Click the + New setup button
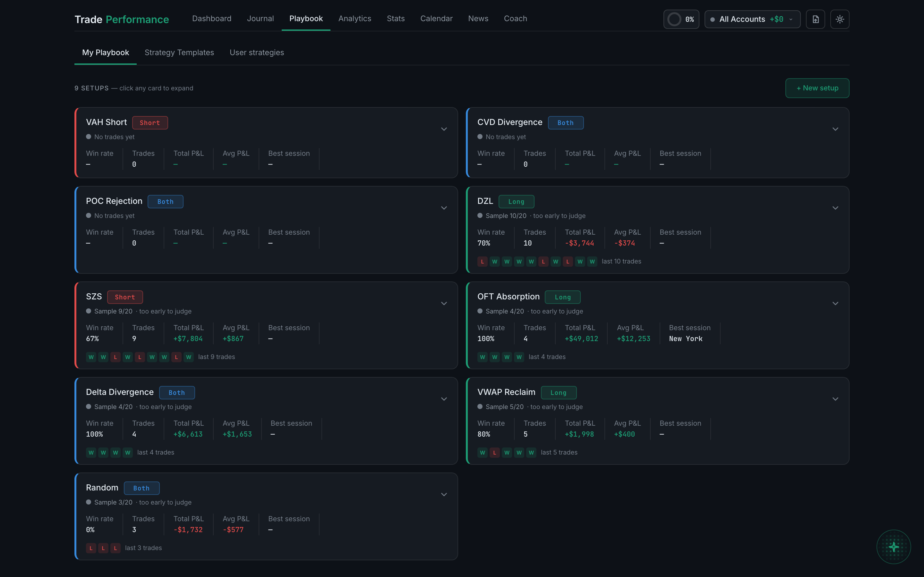The height and width of the screenshot is (577, 924). click(817, 88)
